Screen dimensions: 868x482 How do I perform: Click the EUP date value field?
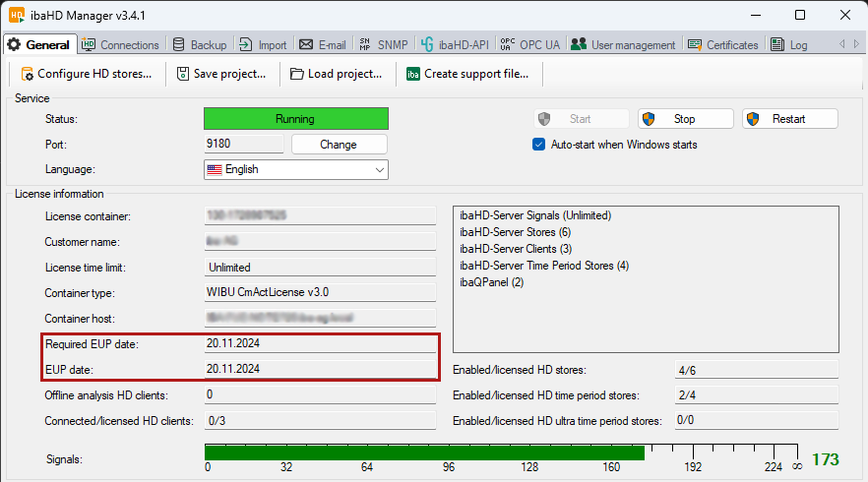pyautogui.click(x=320, y=369)
